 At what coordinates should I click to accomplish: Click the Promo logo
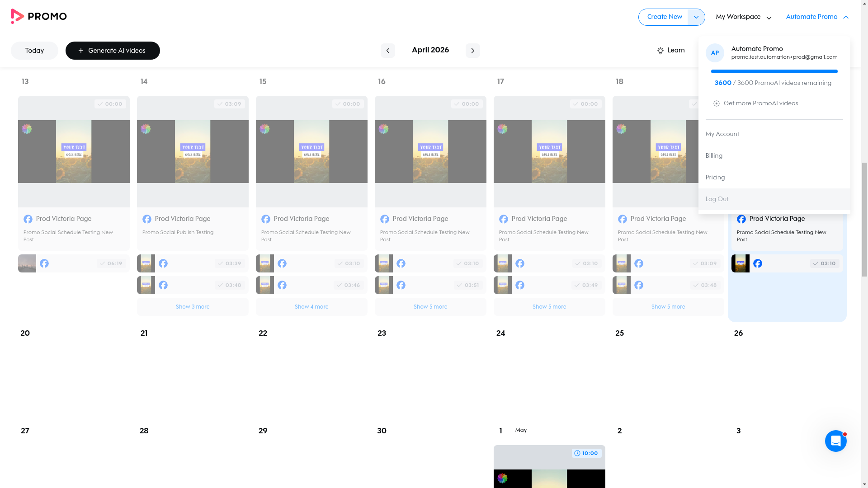pyautogui.click(x=38, y=16)
